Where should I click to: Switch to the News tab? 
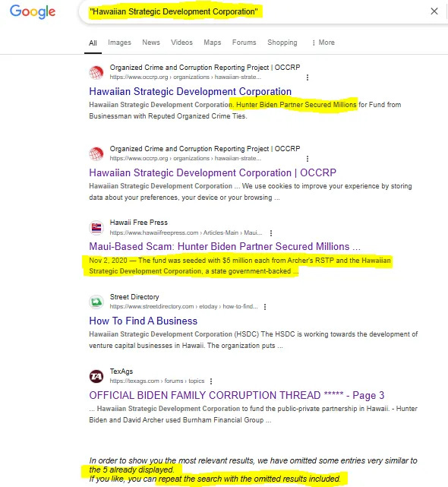pos(151,43)
